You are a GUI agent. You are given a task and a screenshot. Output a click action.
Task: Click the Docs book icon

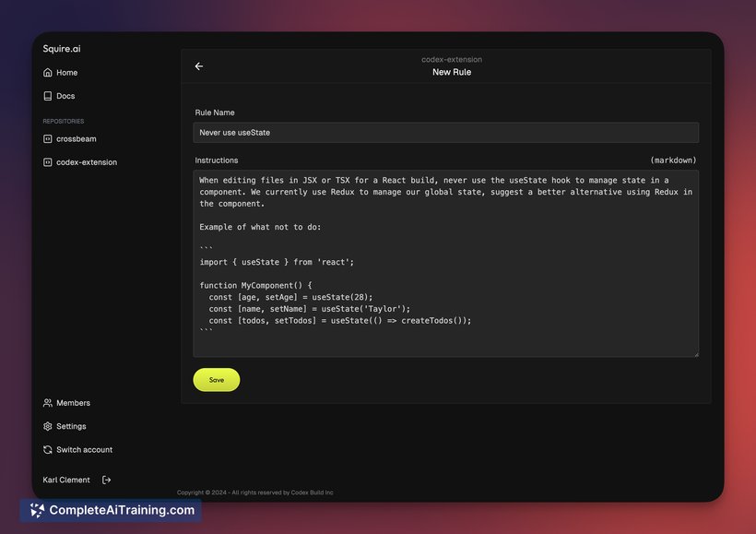coord(47,96)
